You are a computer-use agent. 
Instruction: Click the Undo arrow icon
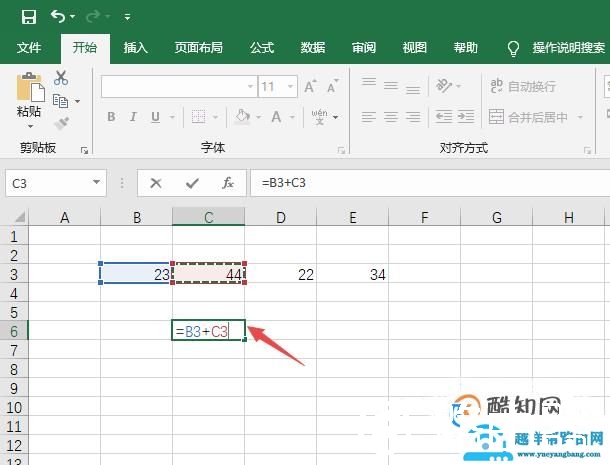click(x=58, y=16)
